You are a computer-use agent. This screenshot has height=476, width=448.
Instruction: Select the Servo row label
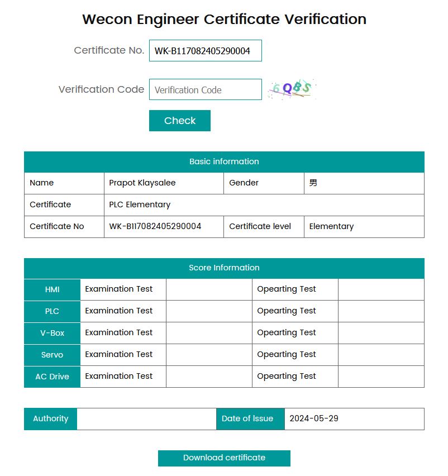[x=53, y=355]
